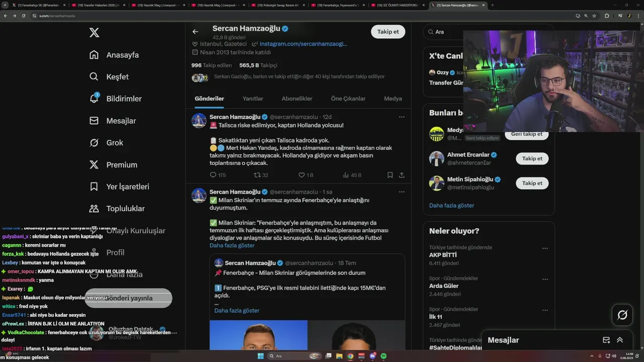
Task: Open the browser tab search dropdown
Action: 5,5
